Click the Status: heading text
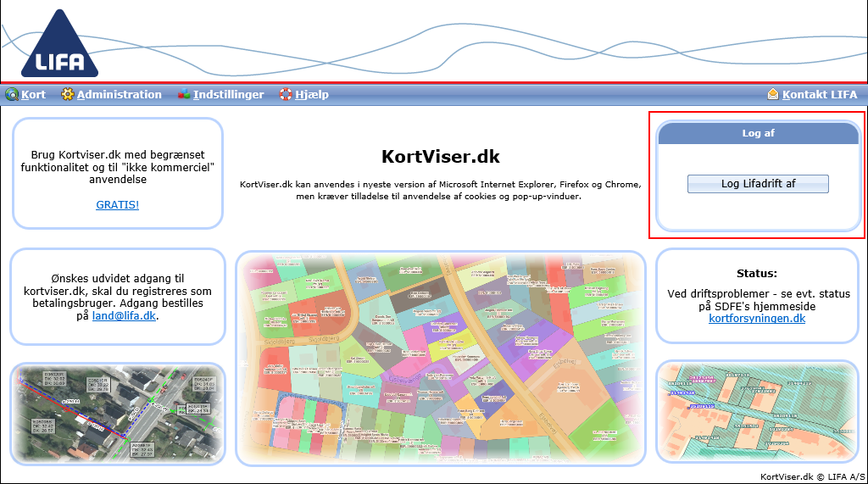 click(x=757, y=274)
